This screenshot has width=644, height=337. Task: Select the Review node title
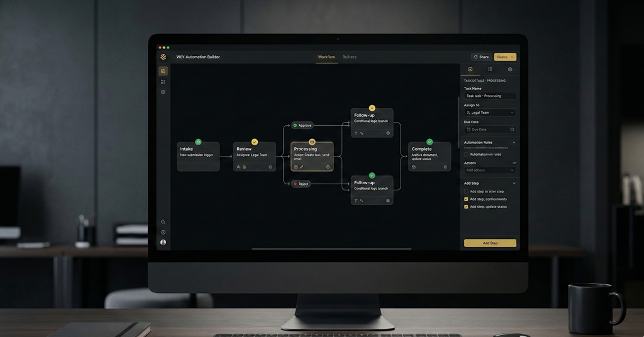click(244, 149)
